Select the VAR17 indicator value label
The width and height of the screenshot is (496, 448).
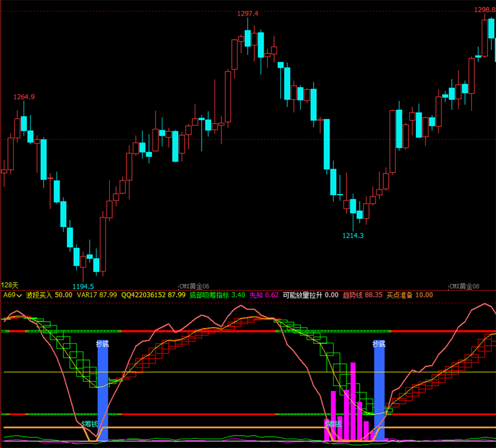tap(97, 295)
